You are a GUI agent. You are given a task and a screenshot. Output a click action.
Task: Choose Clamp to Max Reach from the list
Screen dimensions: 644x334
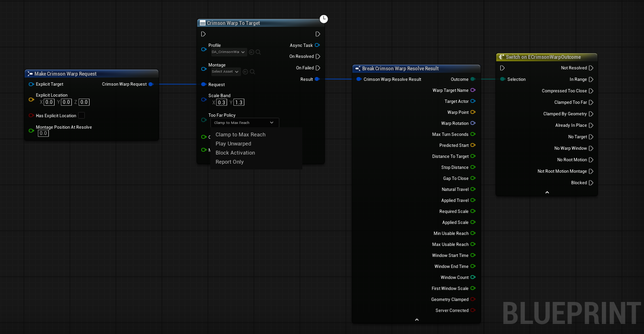(x=241, y=134)
